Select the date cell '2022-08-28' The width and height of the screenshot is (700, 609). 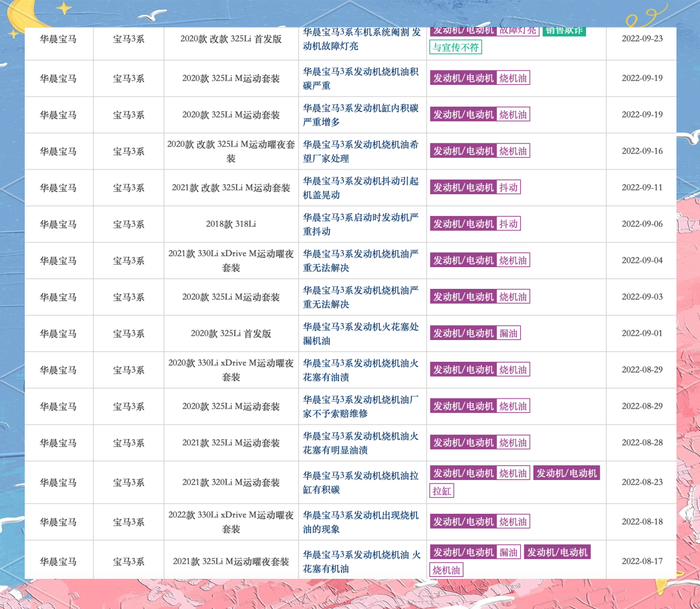coord(642,442)
